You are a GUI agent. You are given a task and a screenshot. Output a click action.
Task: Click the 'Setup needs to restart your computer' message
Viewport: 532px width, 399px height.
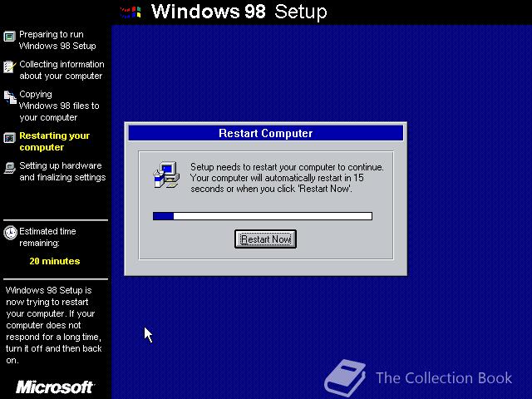[287, 178]
